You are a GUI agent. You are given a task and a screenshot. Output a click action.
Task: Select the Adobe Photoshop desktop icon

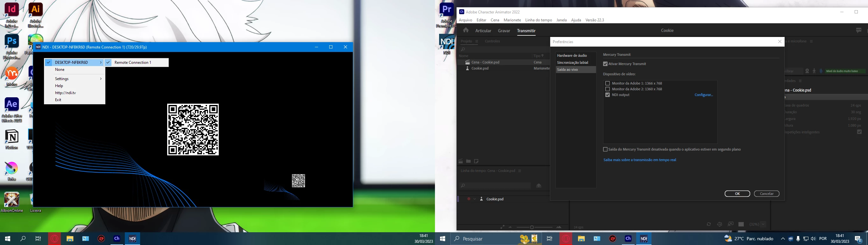click(x=11, y=47)
